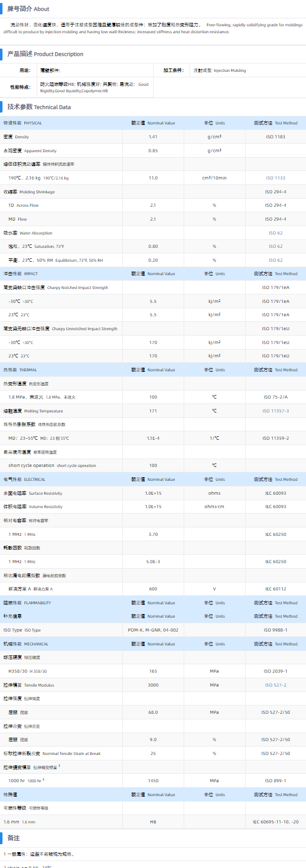Select the yield strain value 9.0
306x868 pixels.
153,740
